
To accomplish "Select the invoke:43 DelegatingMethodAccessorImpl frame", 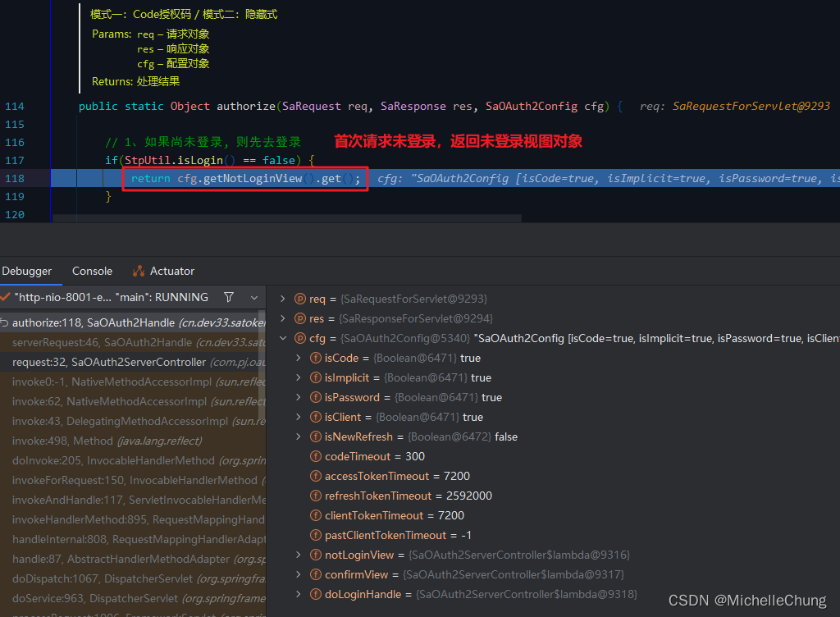I will [132, 422].
